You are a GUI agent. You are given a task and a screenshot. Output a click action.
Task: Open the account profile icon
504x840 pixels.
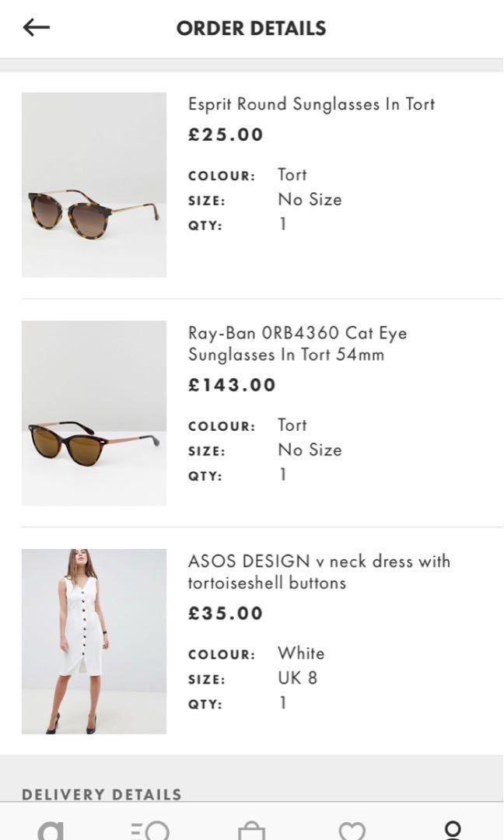[452, 829]
